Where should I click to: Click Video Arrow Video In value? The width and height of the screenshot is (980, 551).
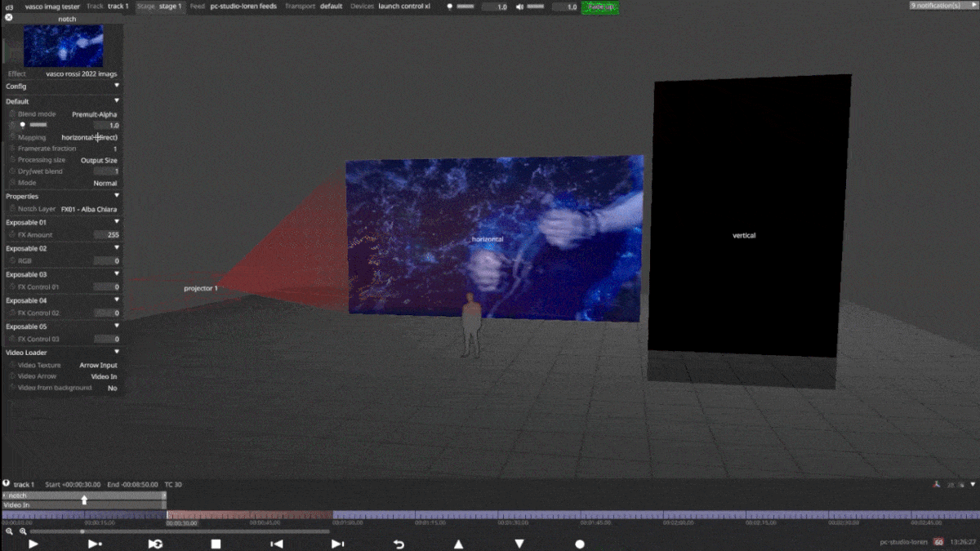pos(104,376)
